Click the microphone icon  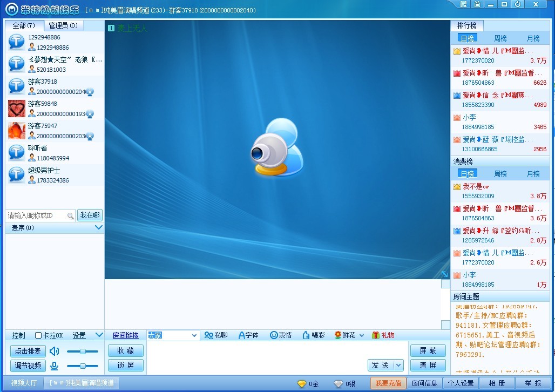55,366
